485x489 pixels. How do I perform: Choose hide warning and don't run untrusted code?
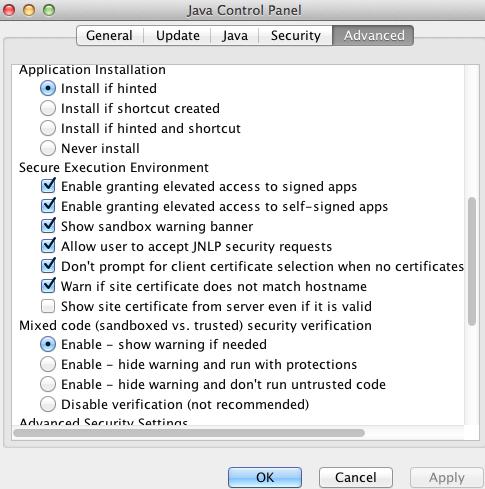point(48,384)
